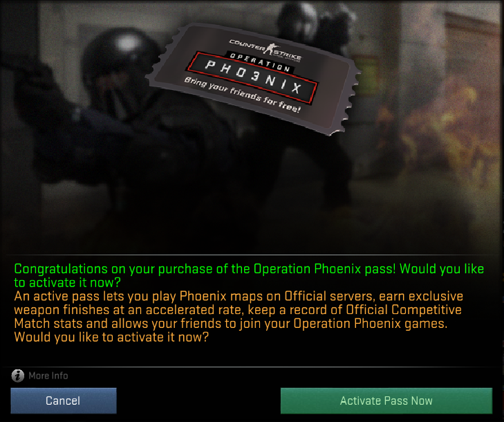Click the green Congratulations headline text

[249, 269]
